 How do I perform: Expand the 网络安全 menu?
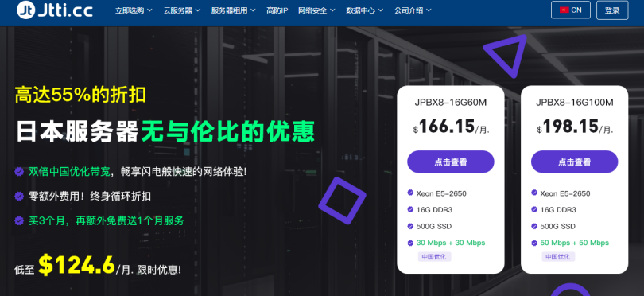pyautogui.click(x=316, y=10)
